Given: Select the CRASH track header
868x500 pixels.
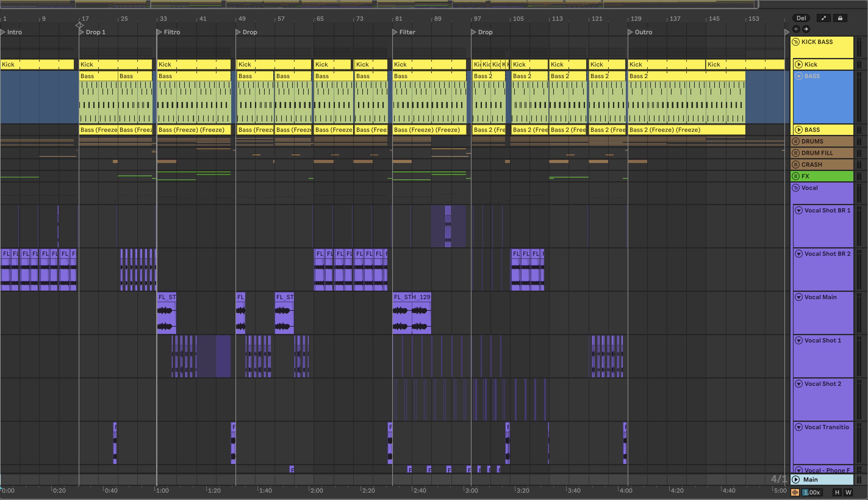Looking at the screenshot, I should pyautogui.click(x=823, y=165).
